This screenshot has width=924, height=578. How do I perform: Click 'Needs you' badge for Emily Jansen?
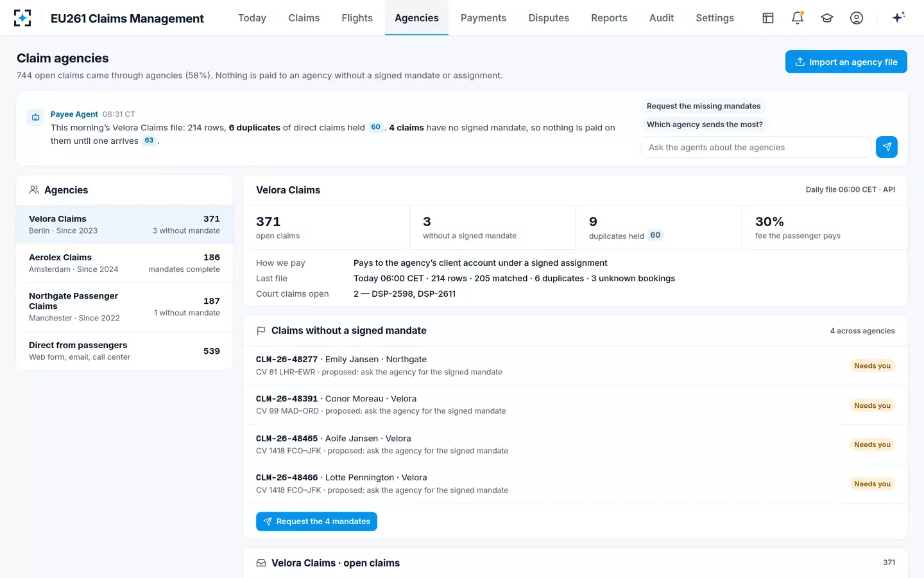[x=872, y=366]
